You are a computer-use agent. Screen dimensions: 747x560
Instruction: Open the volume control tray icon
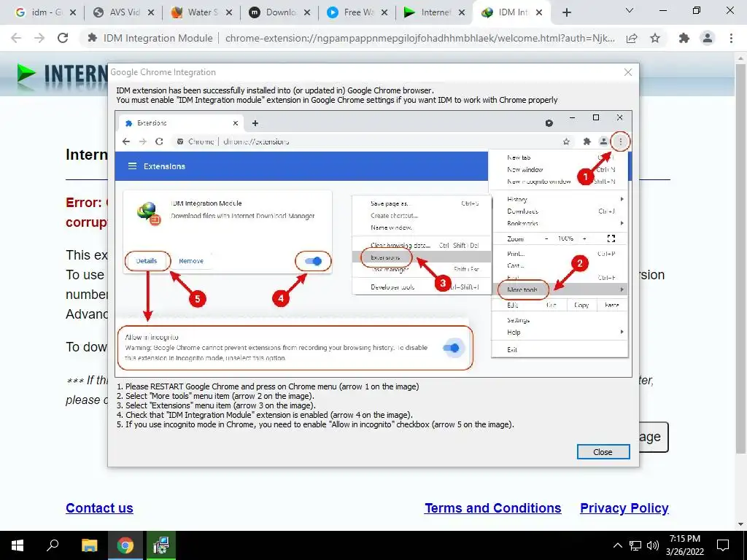[653, 545]
